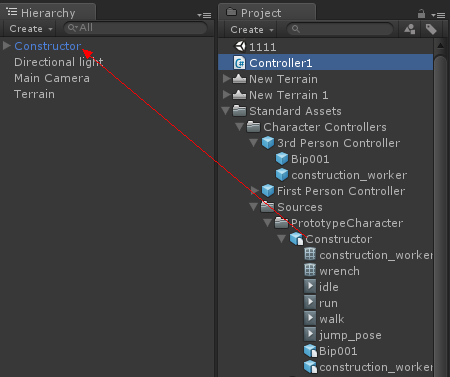Click the Constructor model icon in Project
The width and height of the screenshot is (450, 377).
(x=296, y=239)
